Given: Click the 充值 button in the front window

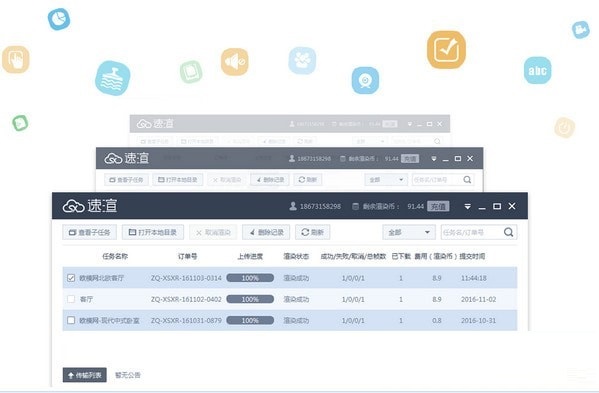Looking at the screenshot, I should coord(438,206).
